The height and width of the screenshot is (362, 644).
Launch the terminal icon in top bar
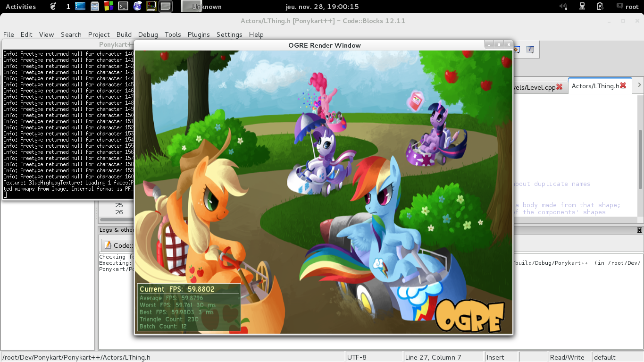coord(123,6)
